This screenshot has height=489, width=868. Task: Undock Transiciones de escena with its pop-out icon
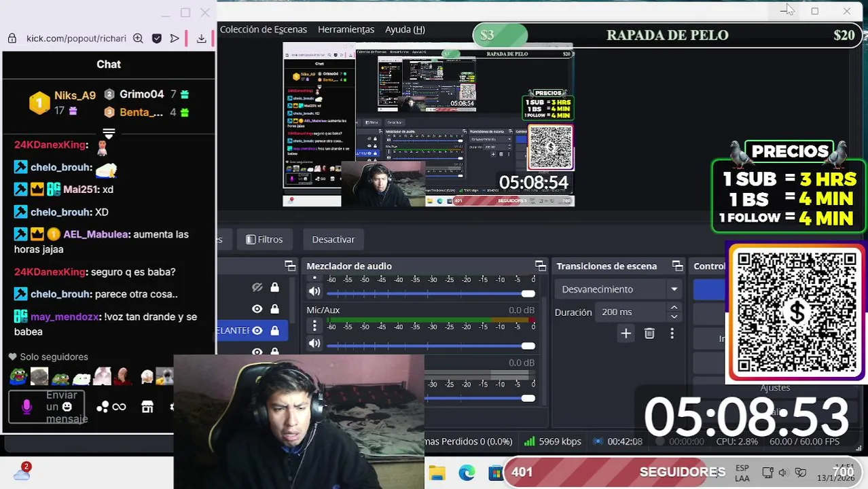coord(677,266)
